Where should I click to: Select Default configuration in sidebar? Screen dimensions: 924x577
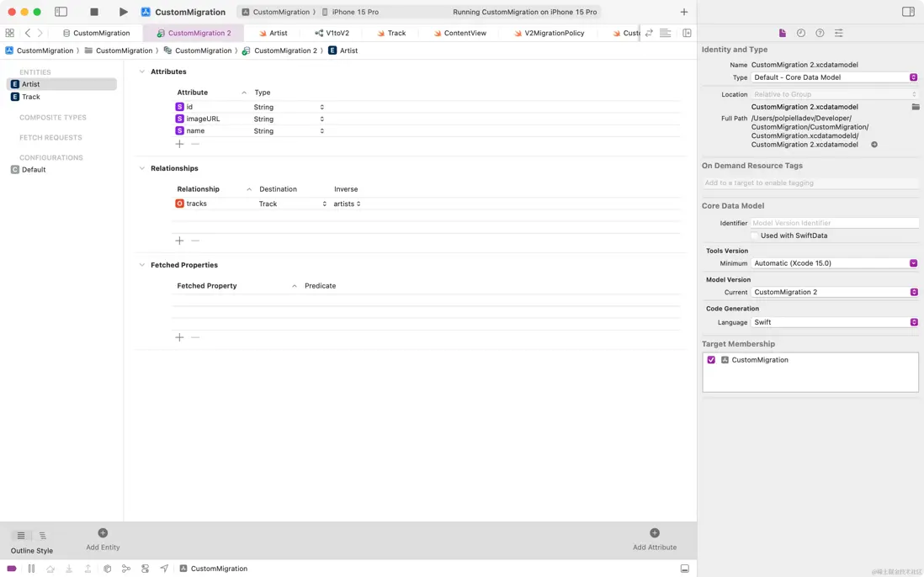tap(62, 170)
